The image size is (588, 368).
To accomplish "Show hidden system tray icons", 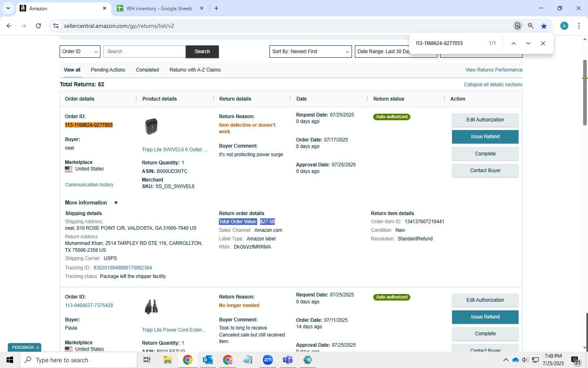I will (x=506, y=360).
